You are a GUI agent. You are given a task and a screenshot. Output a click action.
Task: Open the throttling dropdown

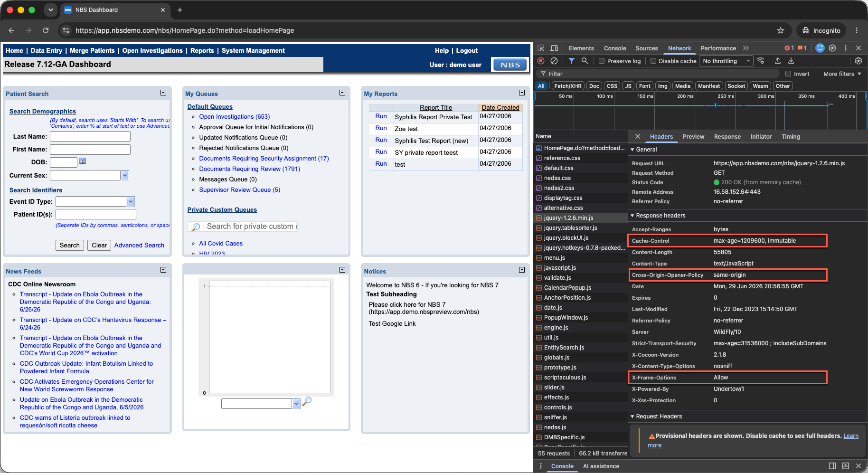click(726, 61)
